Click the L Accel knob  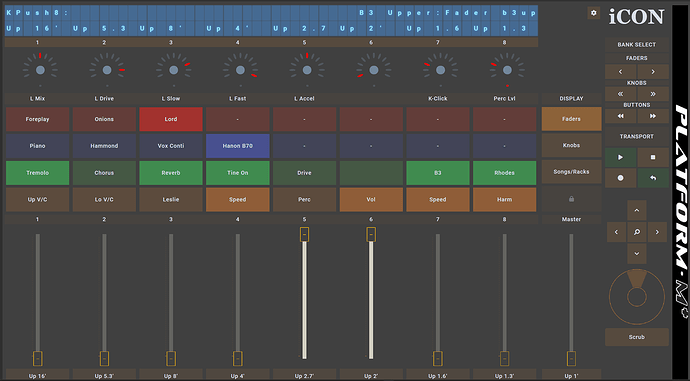coord(307,70)
